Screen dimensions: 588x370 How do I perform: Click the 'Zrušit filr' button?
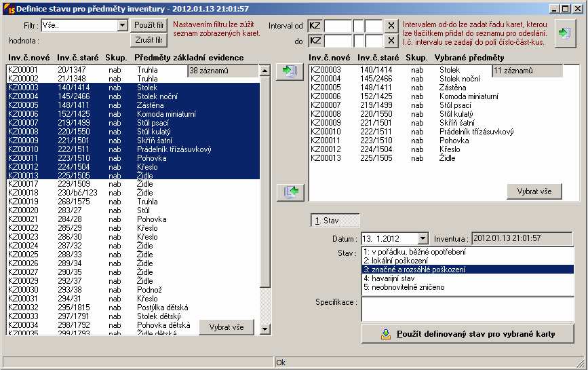149,40
